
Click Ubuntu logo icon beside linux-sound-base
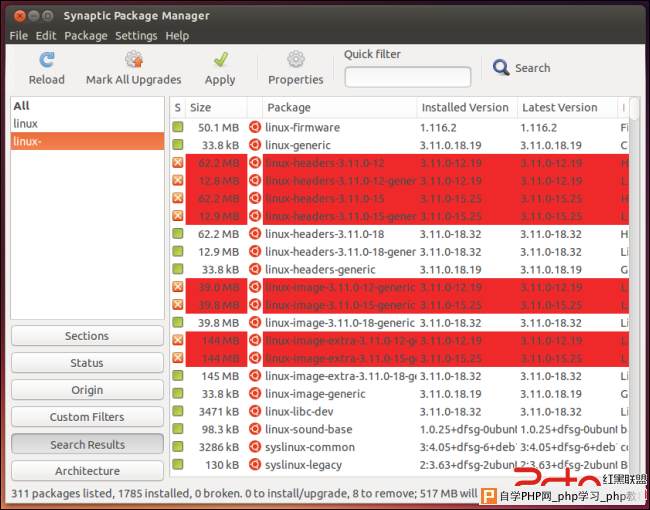255,429
